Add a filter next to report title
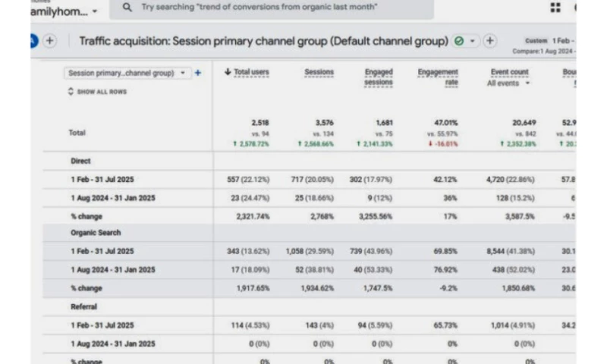Image resolution: width=607 pixels, height=364 pixels. 490,41
